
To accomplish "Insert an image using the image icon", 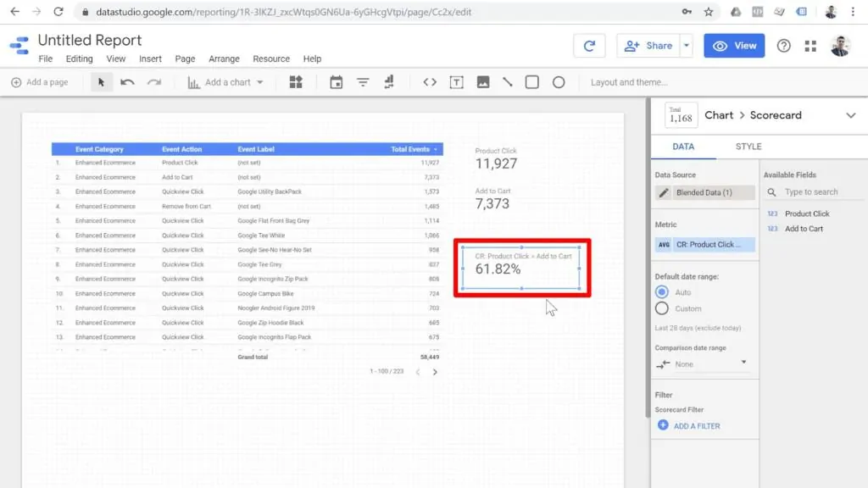I will 482,82.
